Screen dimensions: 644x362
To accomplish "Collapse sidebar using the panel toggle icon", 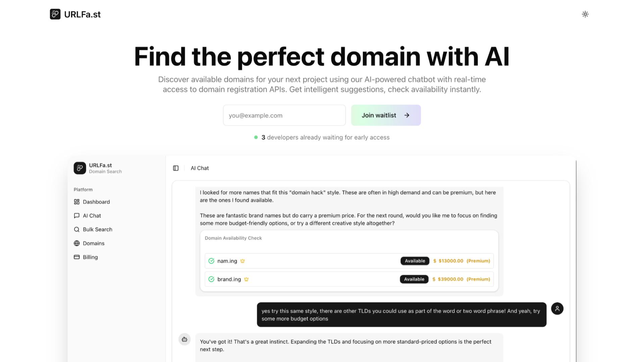I will point(176,168).
